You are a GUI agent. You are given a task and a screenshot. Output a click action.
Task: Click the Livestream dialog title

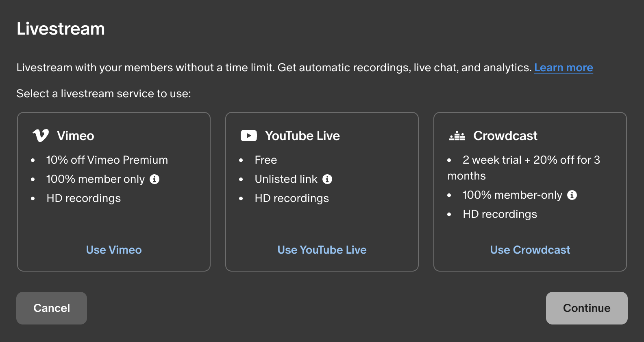(x=61, y=29)
